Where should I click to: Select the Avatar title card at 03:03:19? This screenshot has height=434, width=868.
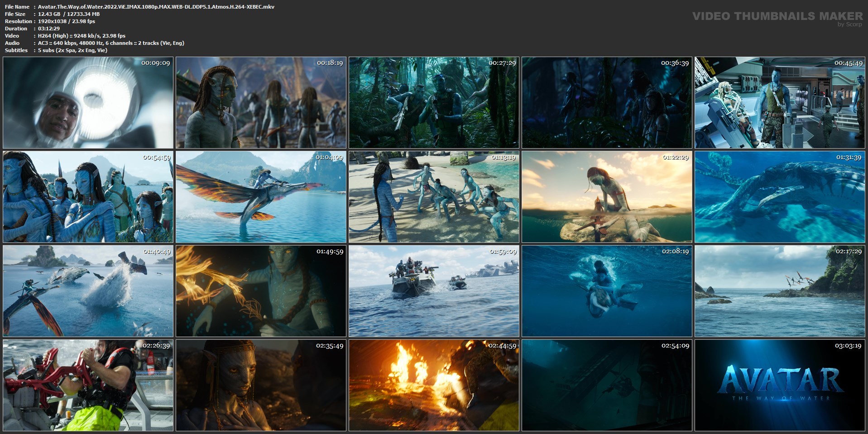point(780,386)
